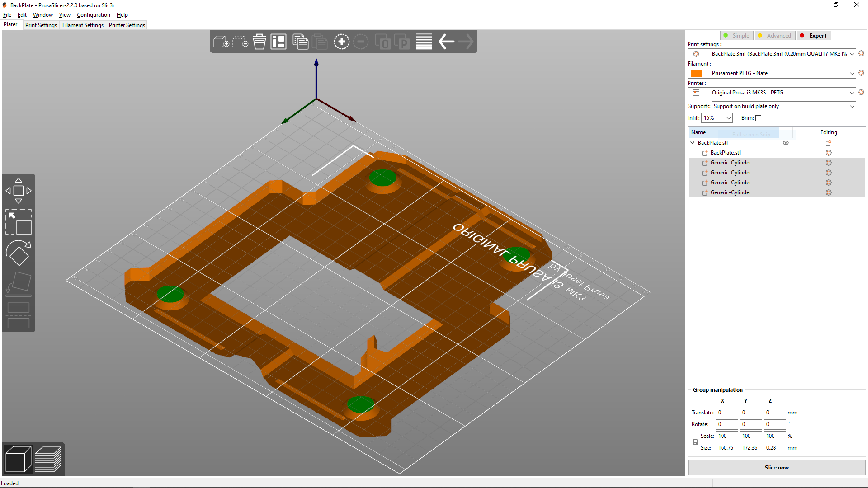Click the Copy icon in toolbar
The height and width of the screenshot is (488, 868).
[300, 42]
